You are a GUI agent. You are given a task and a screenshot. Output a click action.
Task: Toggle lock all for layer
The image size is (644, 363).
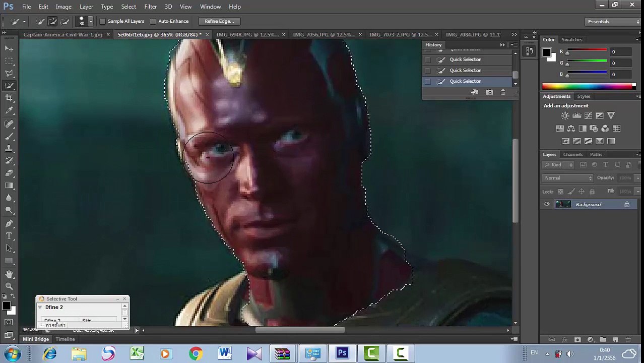click(592, 192)
